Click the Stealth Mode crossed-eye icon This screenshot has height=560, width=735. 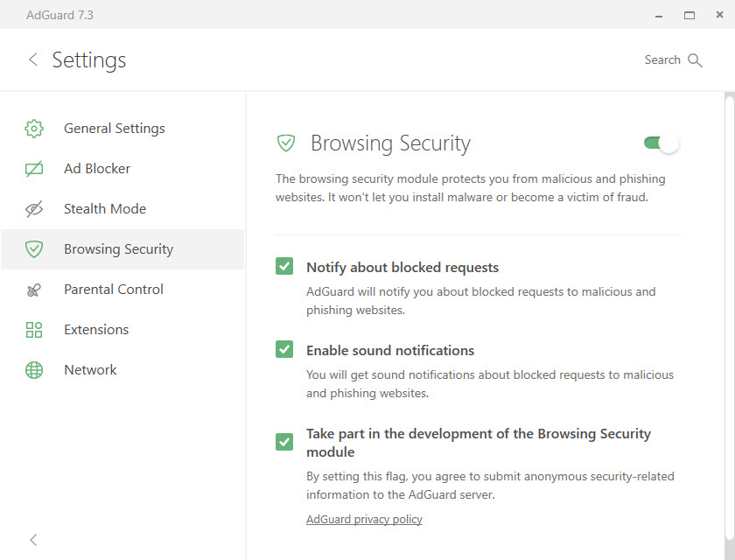[x=34, y=209]
